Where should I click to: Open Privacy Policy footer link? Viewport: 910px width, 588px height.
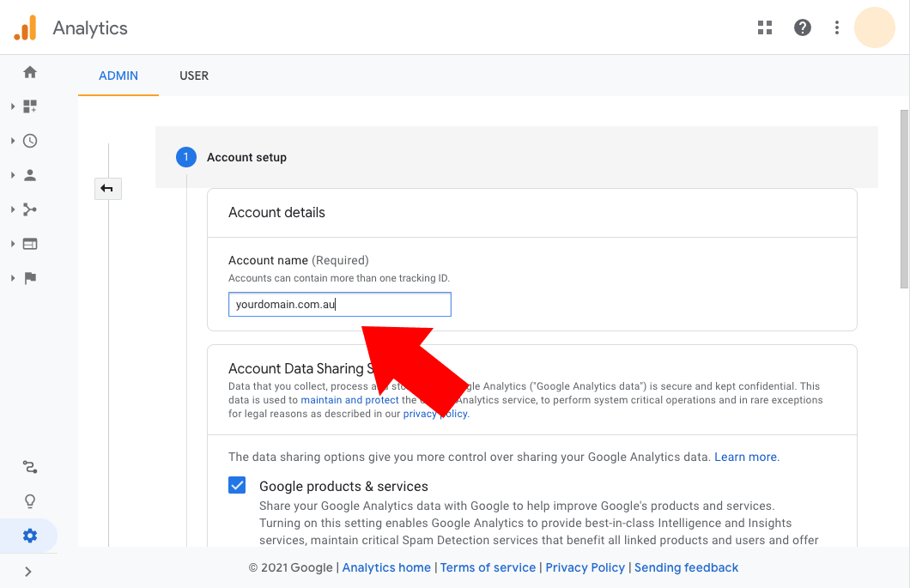click(x=585, y=567)
